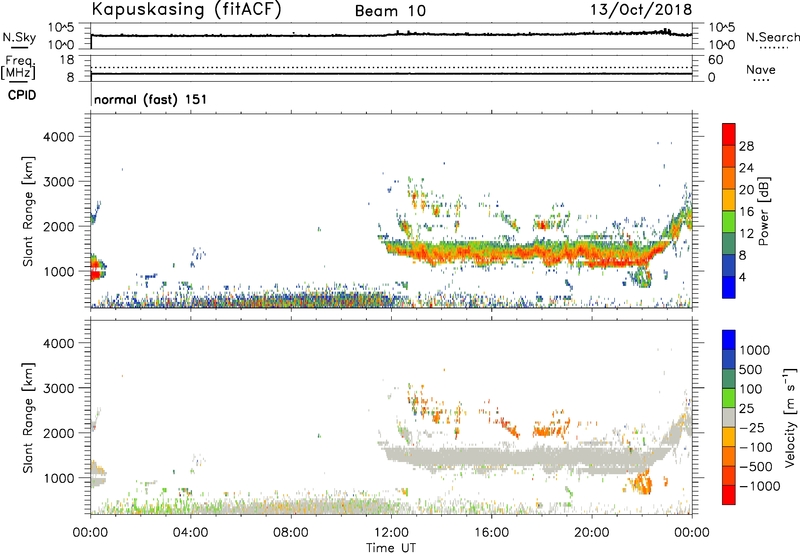Click the '00:00' start time tick label
Image resolution: width=800 pixels, height=554 pixels.
90,533
